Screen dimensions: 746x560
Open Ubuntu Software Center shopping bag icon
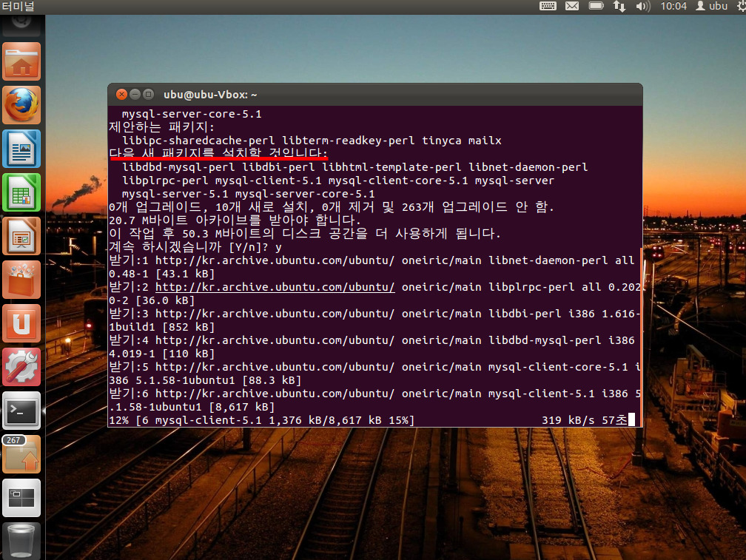21,280
